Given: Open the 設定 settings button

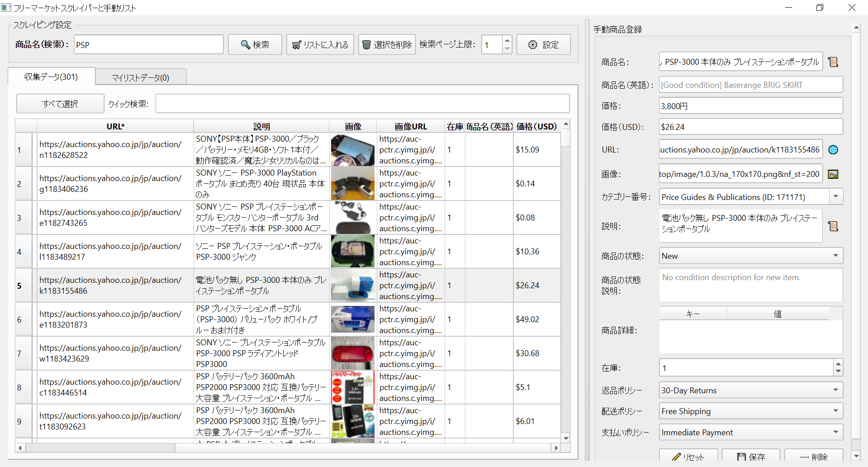Looking at the screenshot, I should [544, 44].
